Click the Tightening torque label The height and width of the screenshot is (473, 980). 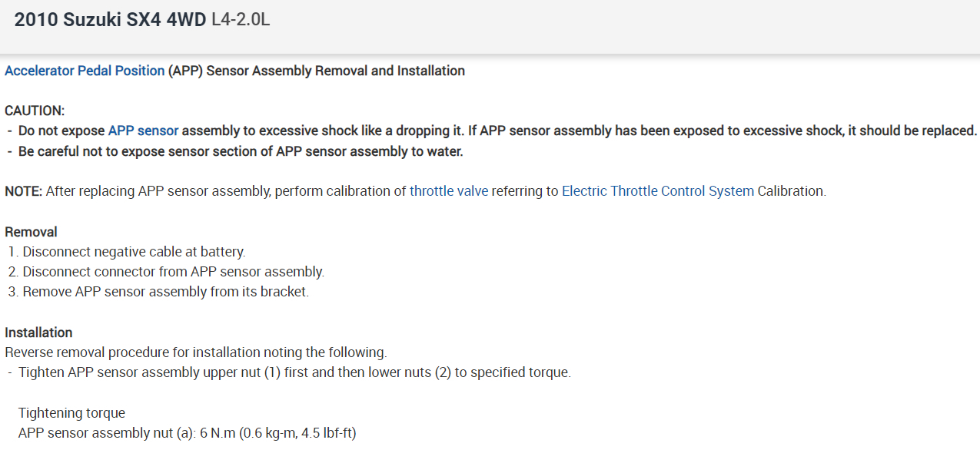pyautogui.click(x=71, y=413)
